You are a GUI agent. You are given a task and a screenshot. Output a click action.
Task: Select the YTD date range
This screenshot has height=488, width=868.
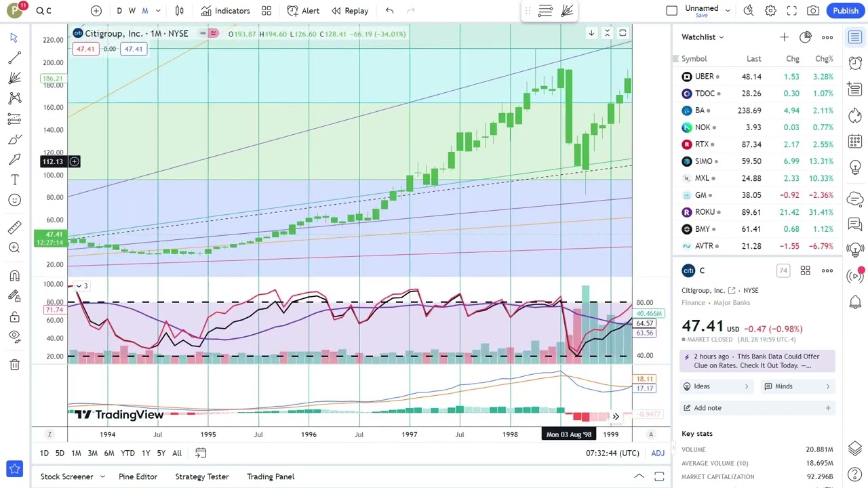coord(127,453)
